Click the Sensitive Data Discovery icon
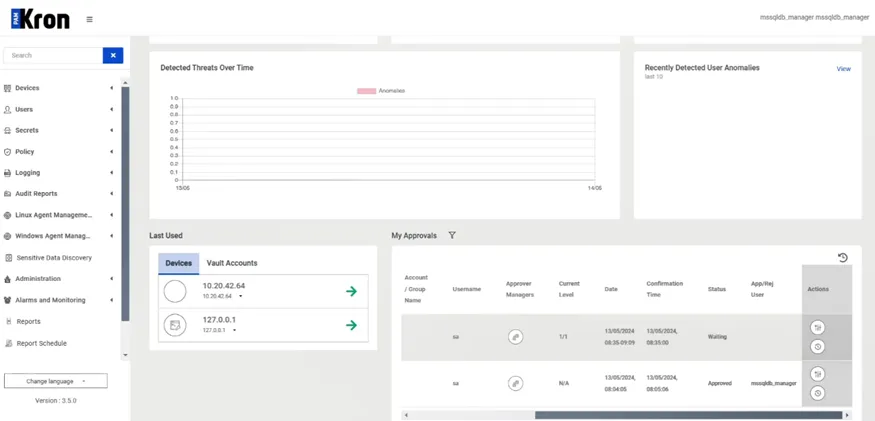This screenshot has height=421, width=875. [8, 258]
